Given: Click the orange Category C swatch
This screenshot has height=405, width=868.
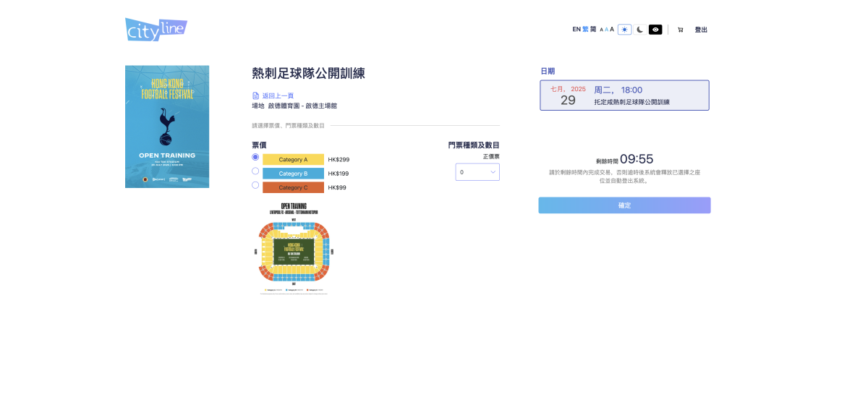Looking at the screenshot, I should point(293,187).
